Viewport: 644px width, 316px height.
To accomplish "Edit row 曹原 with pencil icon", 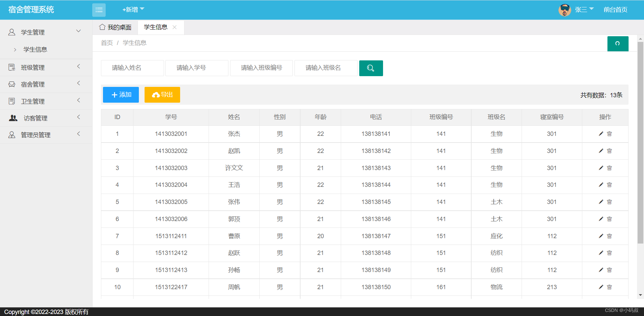I will (x=601, y=236).
